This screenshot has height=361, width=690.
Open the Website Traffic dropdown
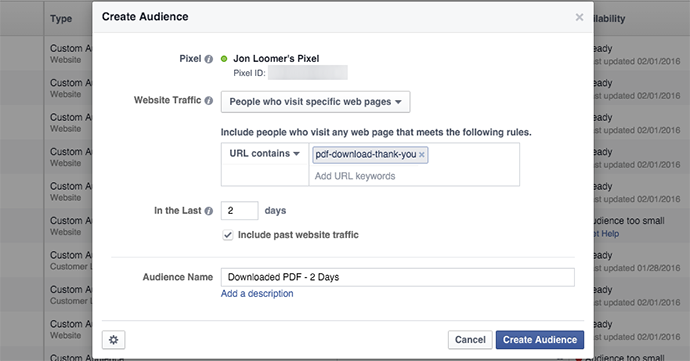[x=316, y=102]
